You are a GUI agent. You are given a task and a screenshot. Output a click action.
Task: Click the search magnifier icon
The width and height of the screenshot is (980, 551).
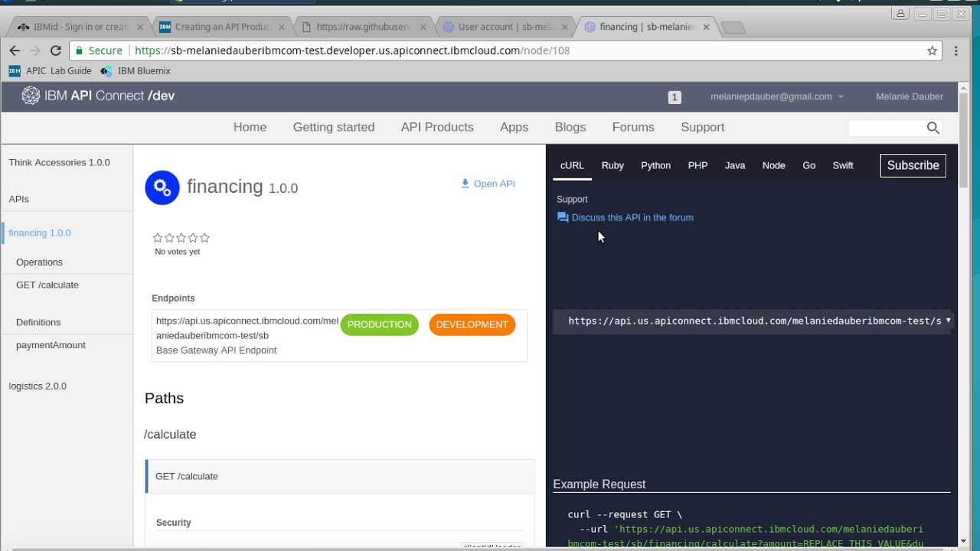933,128
